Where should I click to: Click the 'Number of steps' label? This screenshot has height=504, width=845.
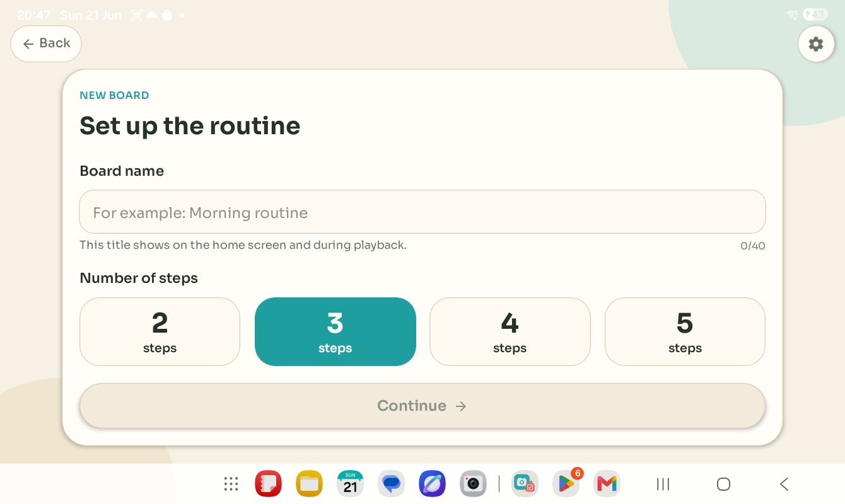139,278
